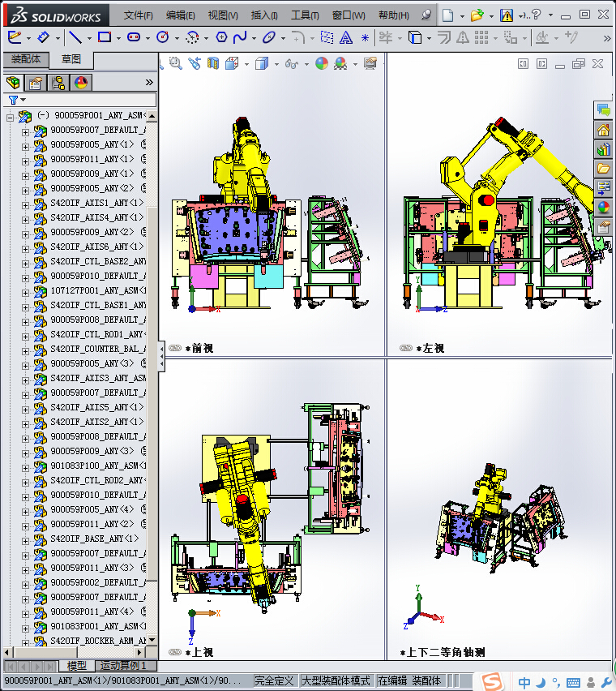Screen dimensions: 616x691
Task: Open Design Library in task pane
Action: pyautogui.click(x=603, y=149)
